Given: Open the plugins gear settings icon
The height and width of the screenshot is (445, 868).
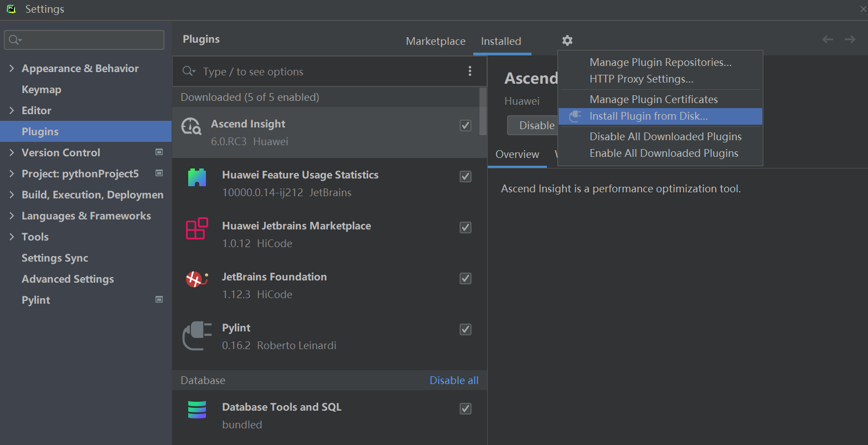Looking at the screenshot, I should (567, 40).
